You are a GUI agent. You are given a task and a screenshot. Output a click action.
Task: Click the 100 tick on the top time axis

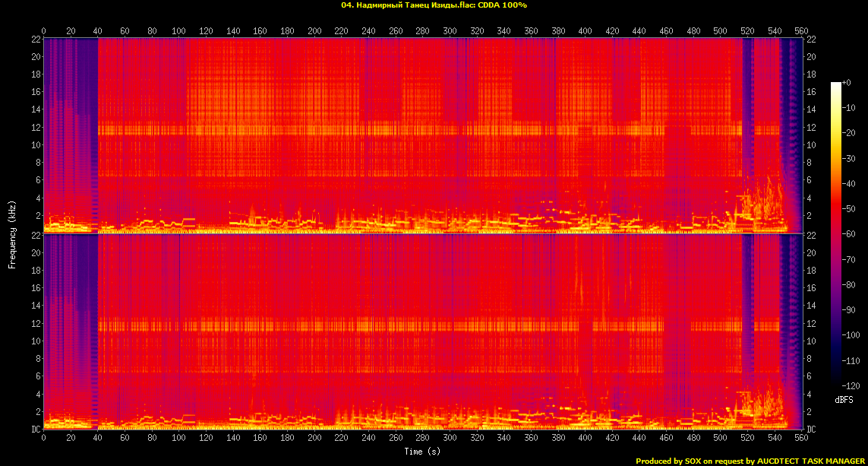(x=179, y=31)
